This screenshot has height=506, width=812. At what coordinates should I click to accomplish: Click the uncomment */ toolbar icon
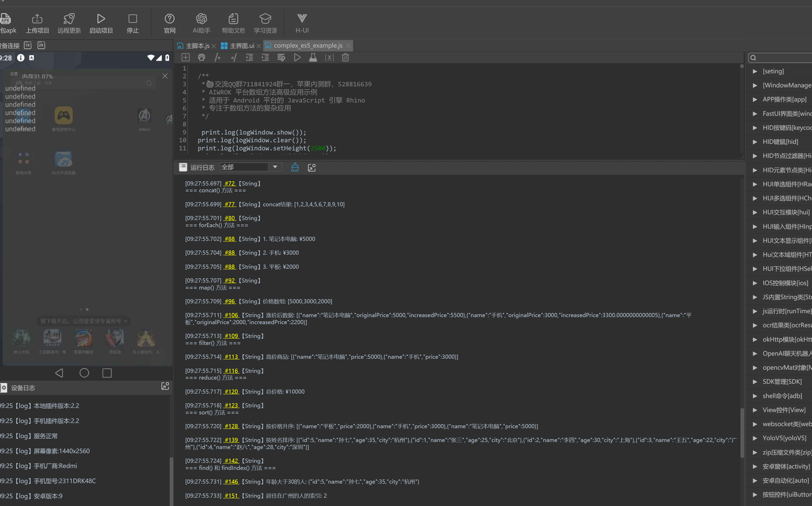click(x=234, y=57)
